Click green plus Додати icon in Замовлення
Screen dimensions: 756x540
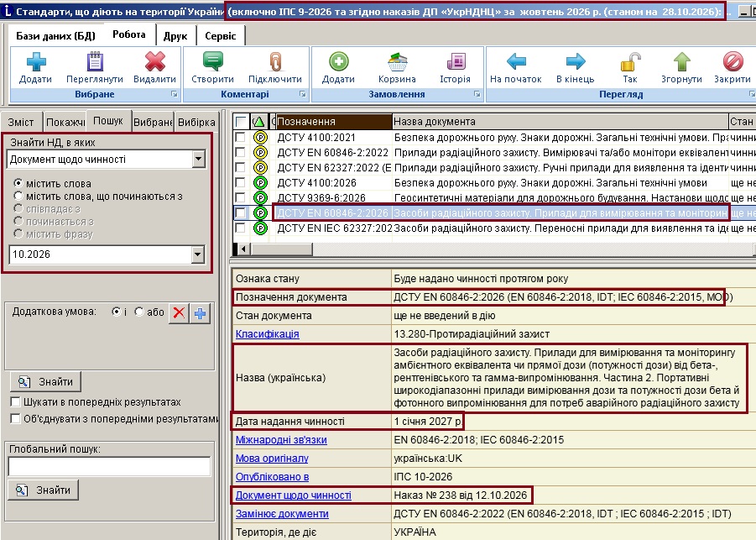point(338,62)
